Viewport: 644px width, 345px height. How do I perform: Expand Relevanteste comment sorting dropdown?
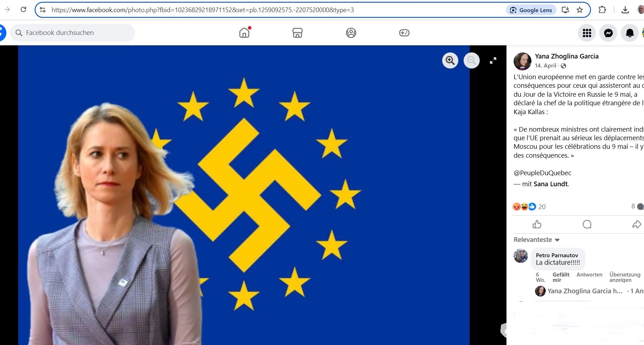pos(536,240)
